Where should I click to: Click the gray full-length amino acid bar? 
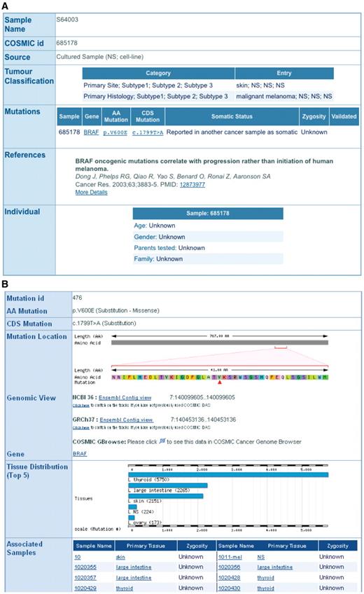click(x=220, y=343)
